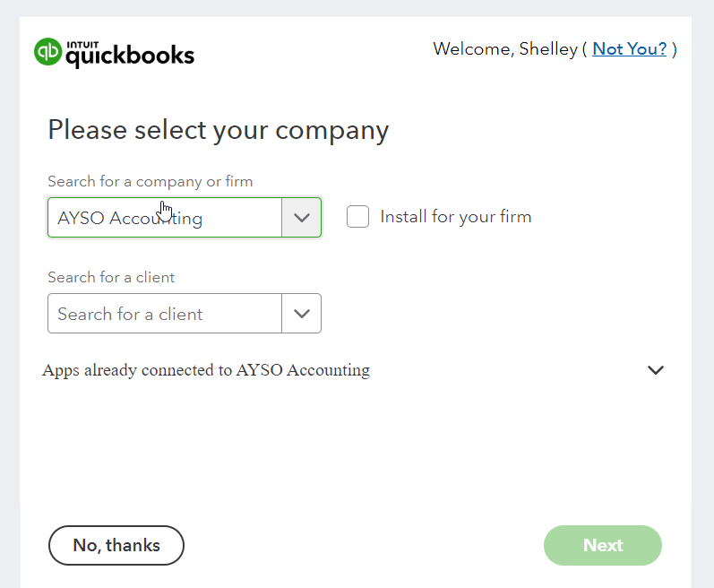Screen dimensions: 714x588
Task: Click the green Next button
Action: (603, 545)
